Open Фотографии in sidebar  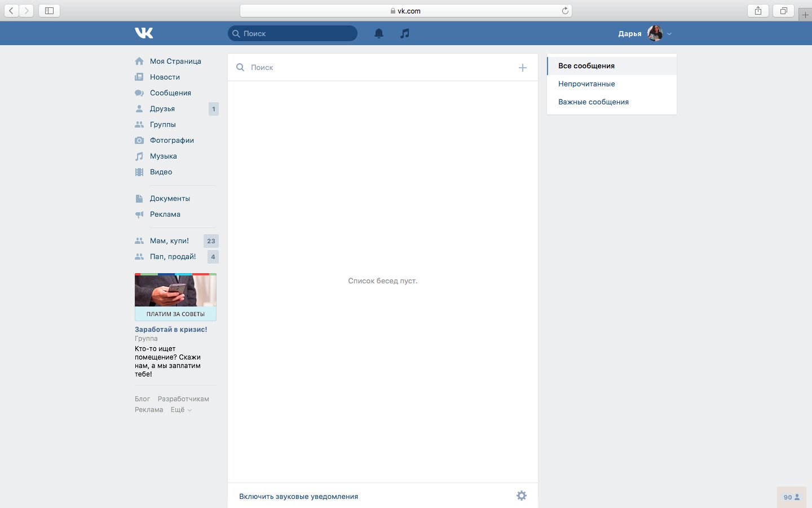172,140
